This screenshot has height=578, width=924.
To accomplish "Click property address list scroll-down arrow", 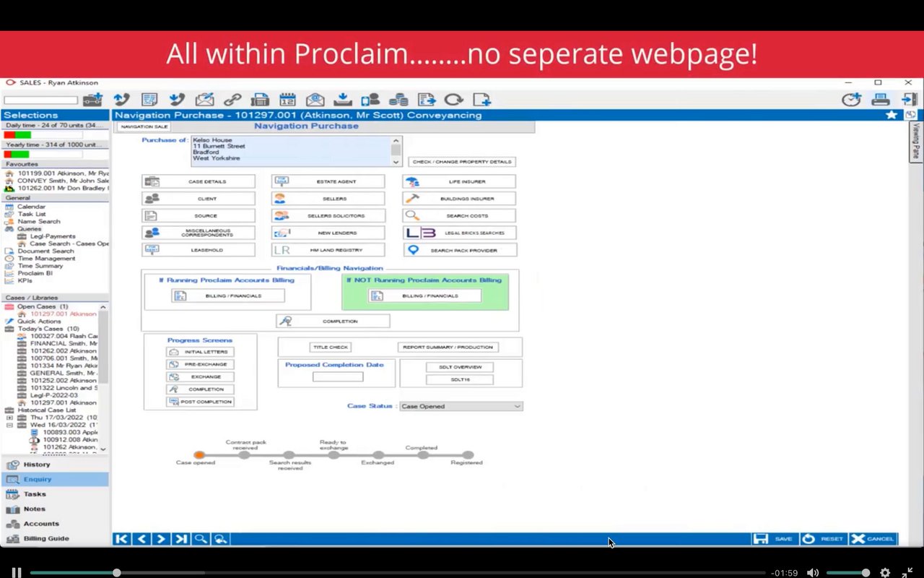I will [x=396, y=162].
